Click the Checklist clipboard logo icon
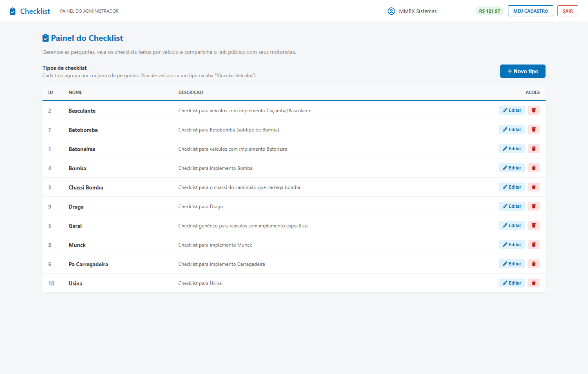 (13, 11)
